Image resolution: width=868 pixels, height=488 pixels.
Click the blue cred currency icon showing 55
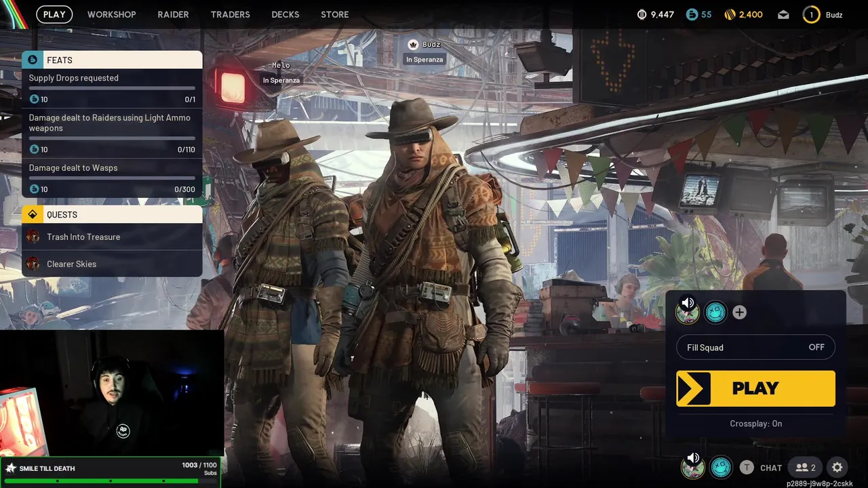coord(692,14)
